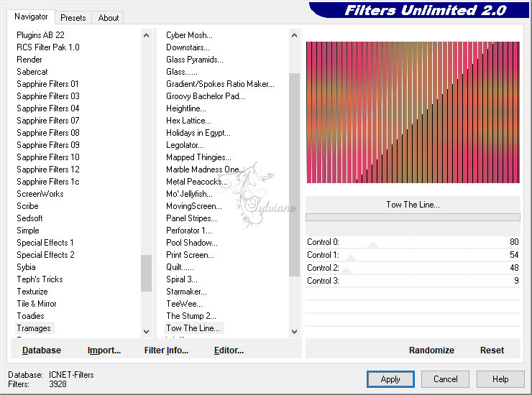Select the Tramages category
532x395 pixels.
34,328
